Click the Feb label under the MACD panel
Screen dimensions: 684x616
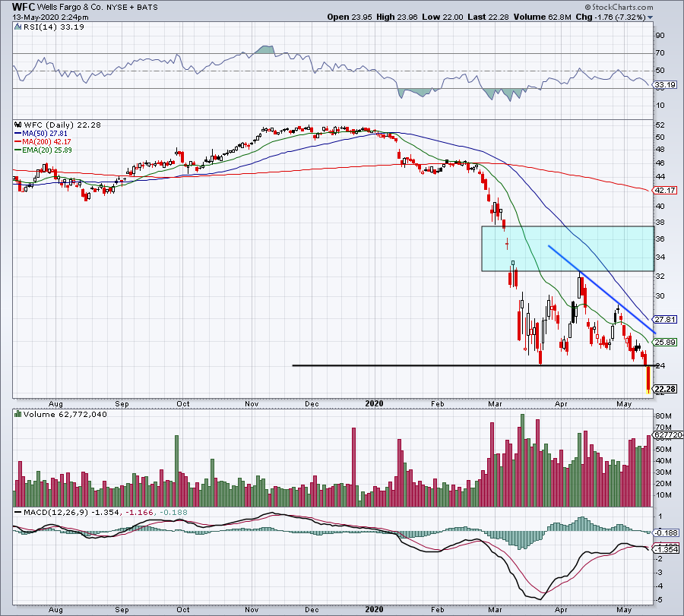pyautogui.click(x=438, y=609)
